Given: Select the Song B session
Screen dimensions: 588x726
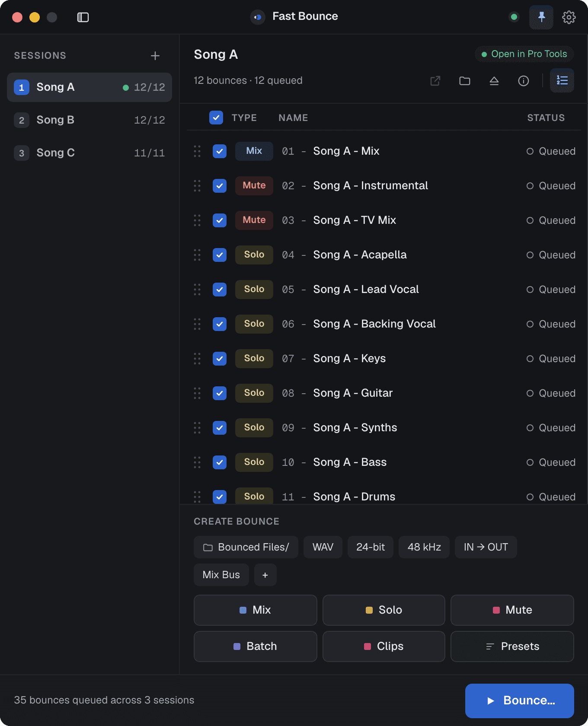Looking at the screenshot, I should click(89, 120).
